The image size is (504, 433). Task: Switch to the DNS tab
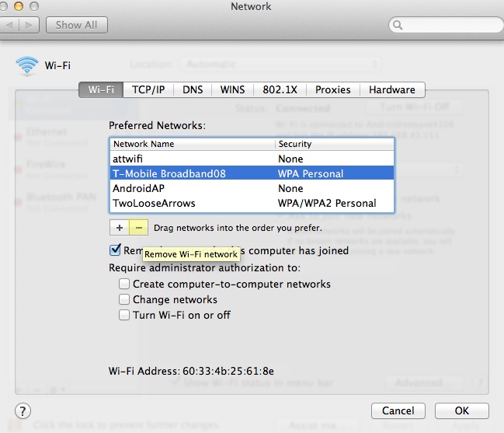(193, 89)
